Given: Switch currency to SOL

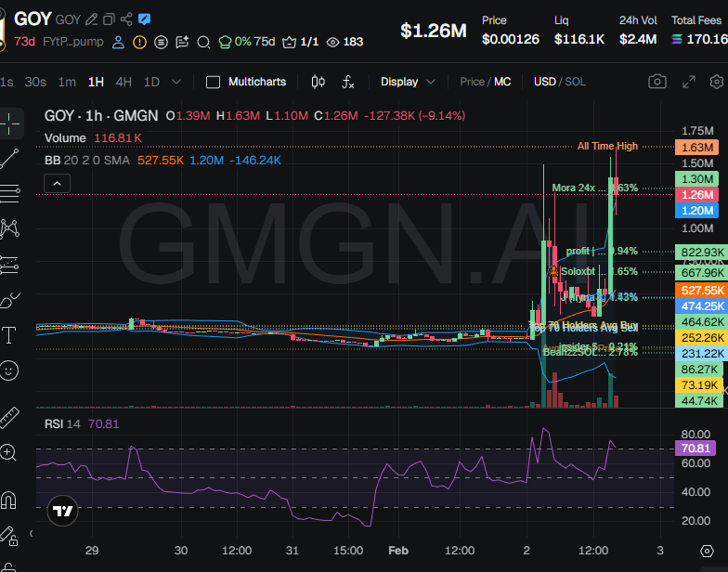Looking at the screenshot, I should point(576,82).
